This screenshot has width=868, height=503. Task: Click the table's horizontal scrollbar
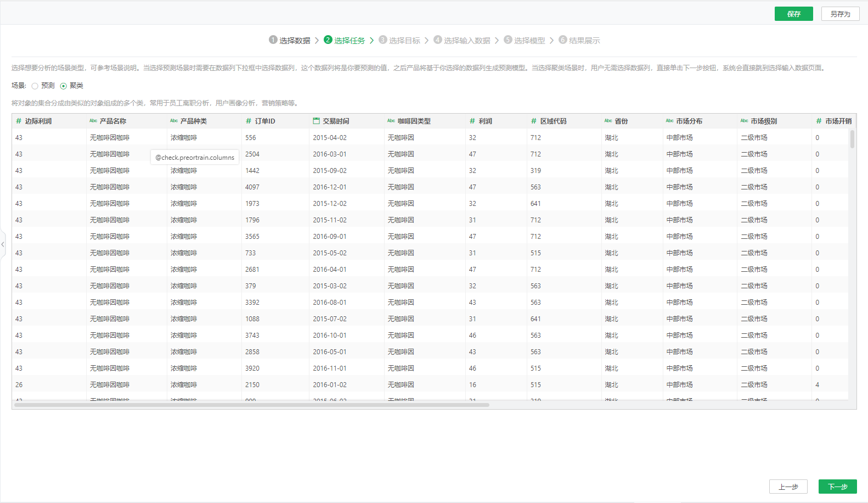[x=251, y=405]
